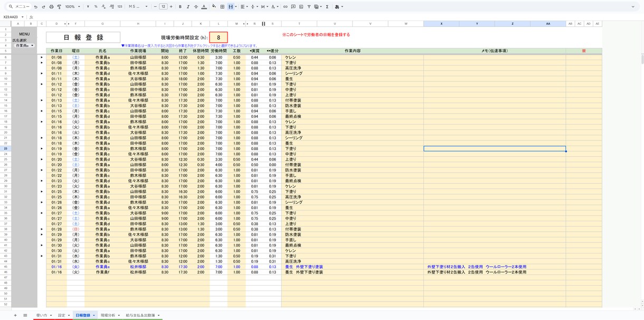The width and height of the screenshot is (644, 320).
Task: Switch to the 設定 sheet tab
Action: (62, 315)
